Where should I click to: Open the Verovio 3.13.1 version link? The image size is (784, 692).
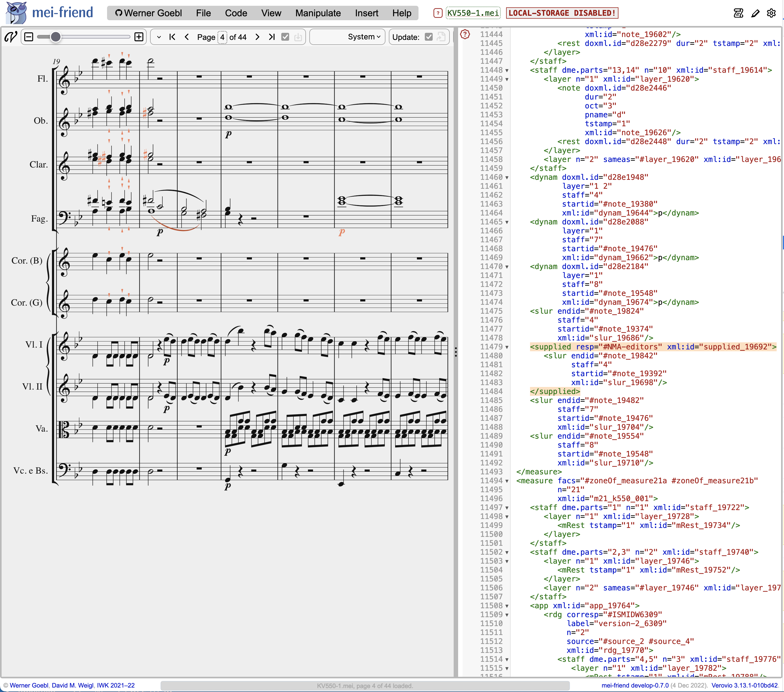point(744,685)
